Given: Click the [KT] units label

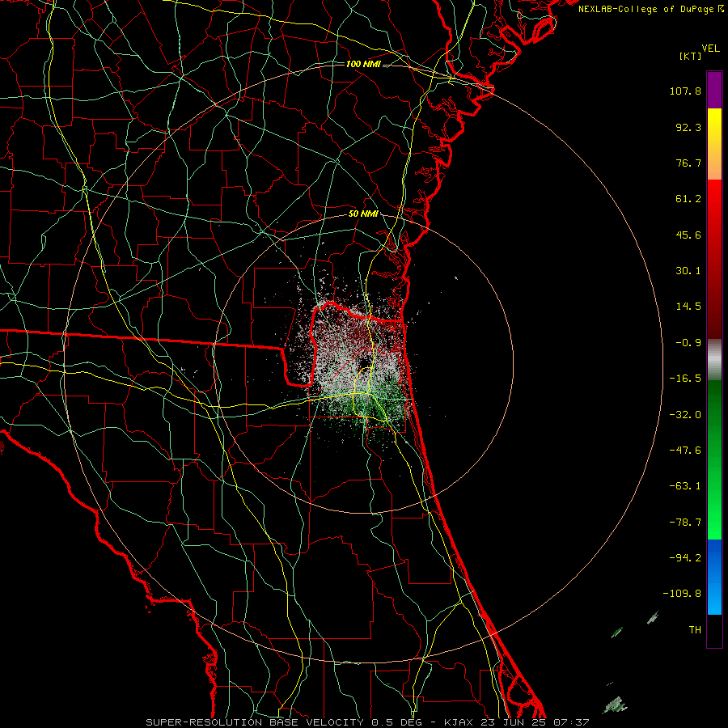Looking at the screenshot, I should tap(691, 56).
